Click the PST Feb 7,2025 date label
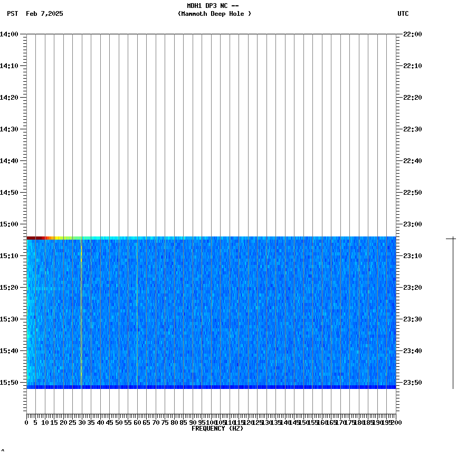This screenshot has width=476, height=456. pos(35,14)
